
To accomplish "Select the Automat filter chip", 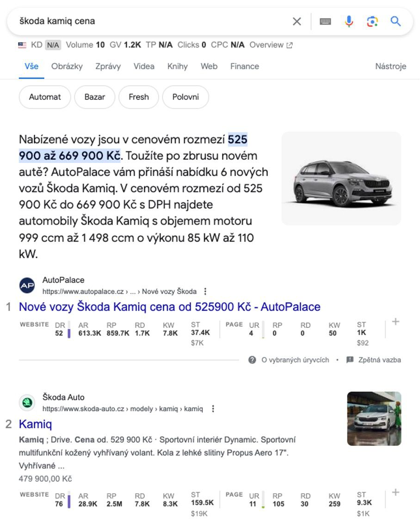I will (45, 97).
